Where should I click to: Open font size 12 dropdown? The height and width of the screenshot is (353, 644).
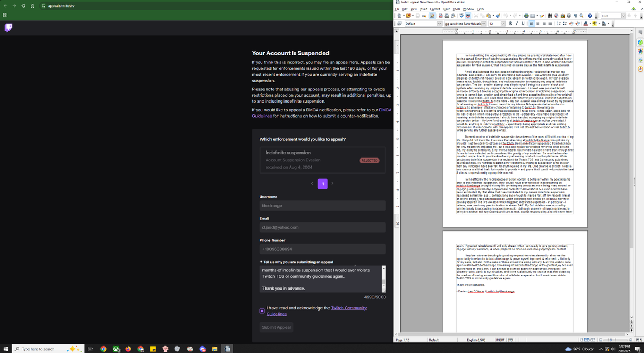pyautogui.click(x=502, y=24)
